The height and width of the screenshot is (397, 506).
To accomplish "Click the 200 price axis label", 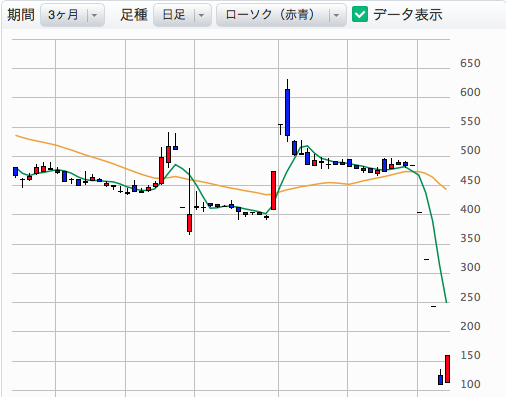I will point(470,326).
